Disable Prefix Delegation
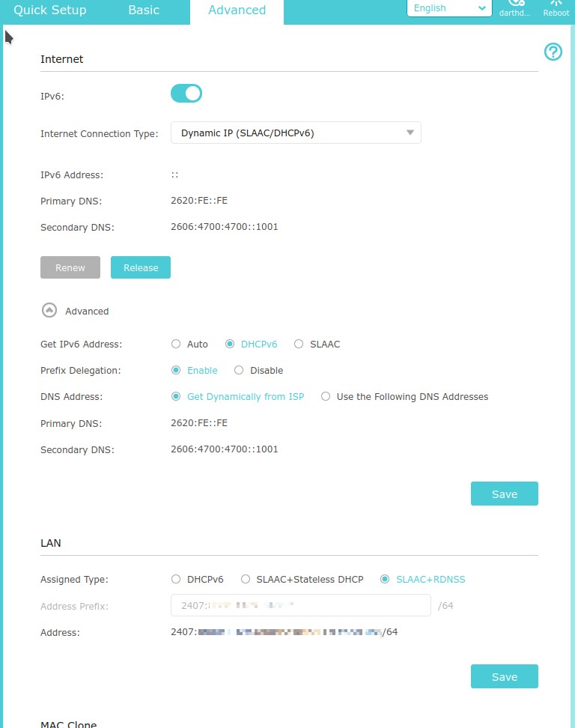 click(239, 371)
